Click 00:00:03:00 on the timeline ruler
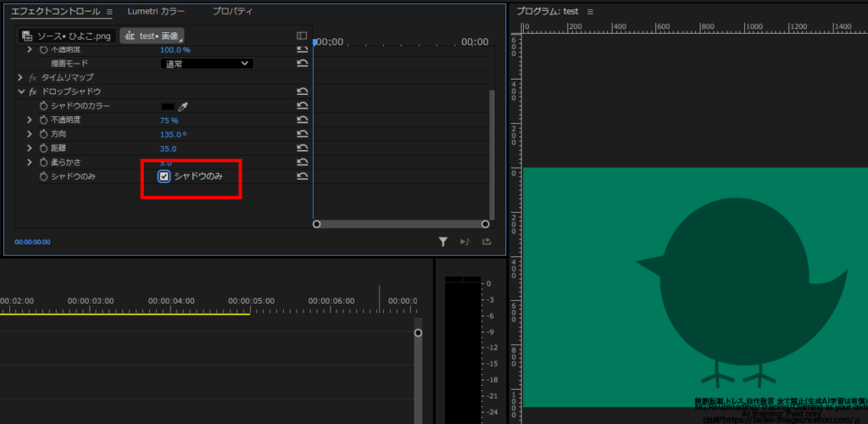Image resolution: width=868 pixels, height=424 pixels. click(91, 301)
